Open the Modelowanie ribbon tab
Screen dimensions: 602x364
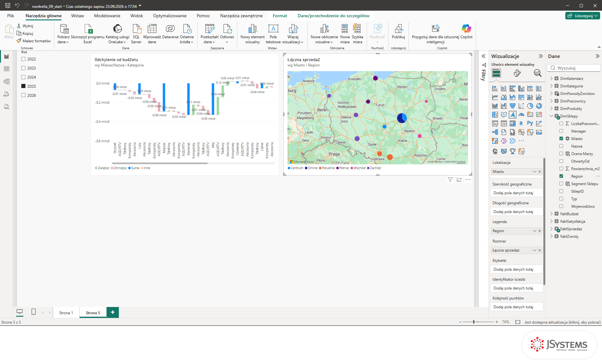point(107,16)
